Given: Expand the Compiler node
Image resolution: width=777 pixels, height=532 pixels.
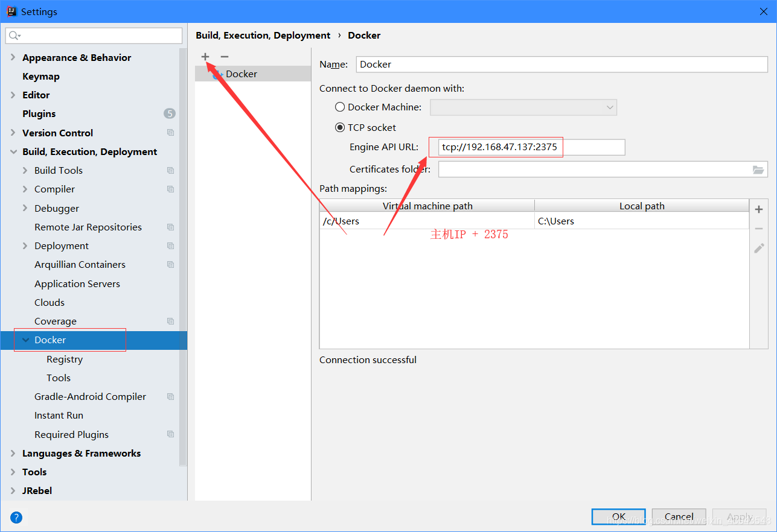Looking at the screenshot, I should pos(25,189).
